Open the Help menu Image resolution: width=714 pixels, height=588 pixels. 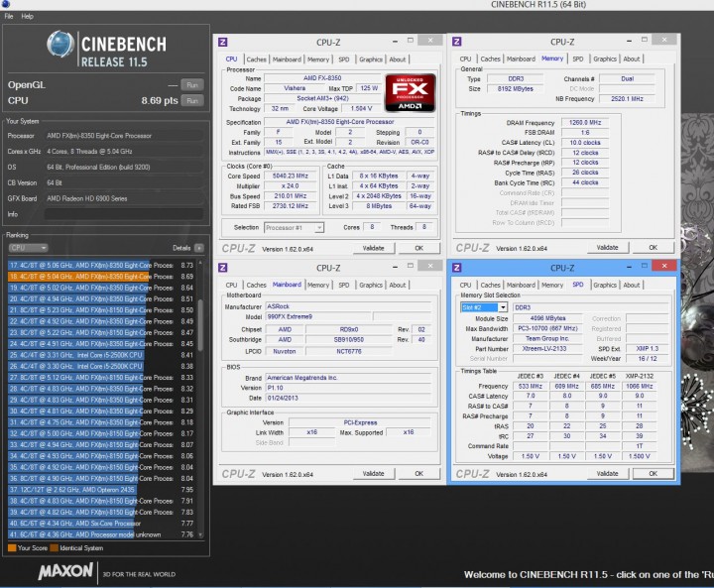(x=28, y=17)
